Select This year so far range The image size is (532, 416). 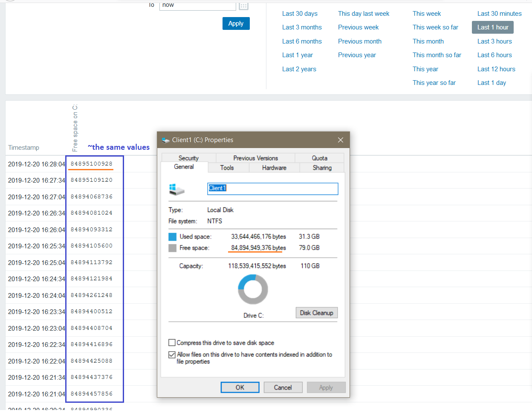pos(434,83)
